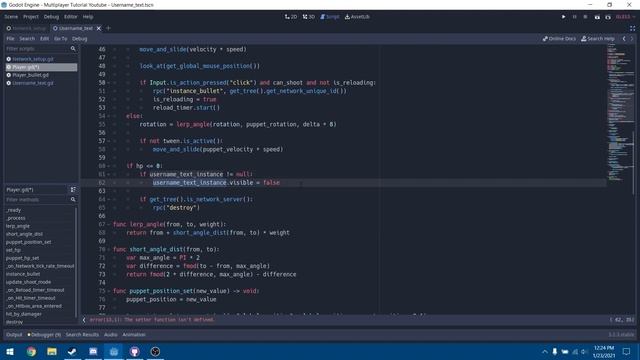Open the top Debug menu

click(x=51, y=17)
